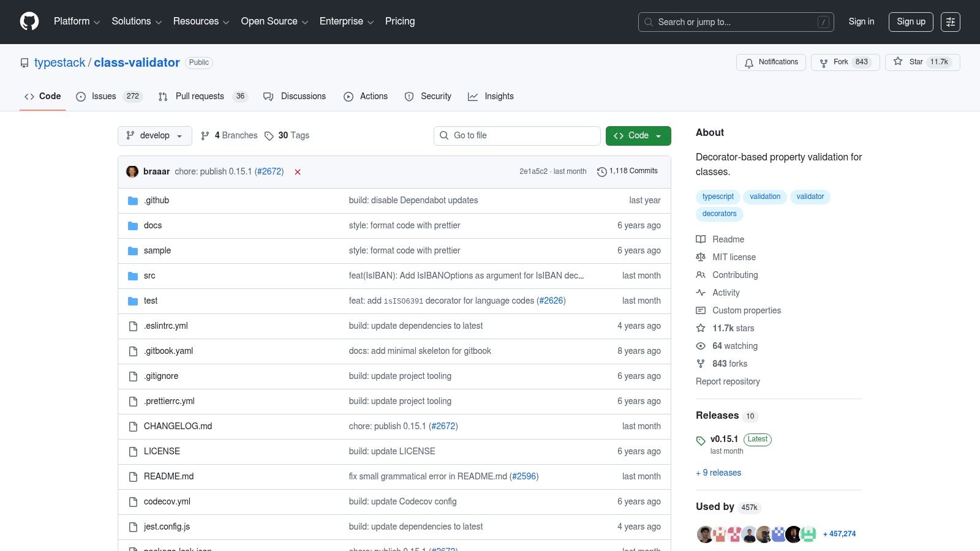Click the MIT license scales icon

pos(701,257)
